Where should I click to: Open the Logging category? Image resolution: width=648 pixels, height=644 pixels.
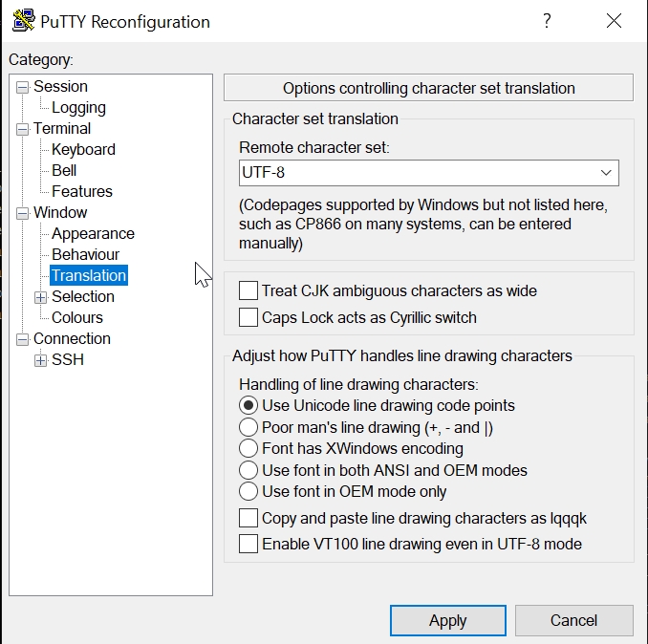tap(78, 107)
